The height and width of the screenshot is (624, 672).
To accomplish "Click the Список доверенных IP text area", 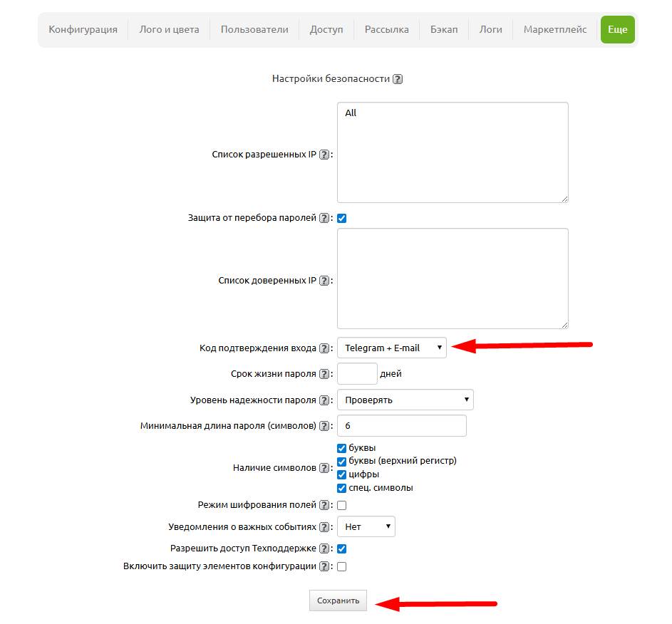I will pos(453,279).
